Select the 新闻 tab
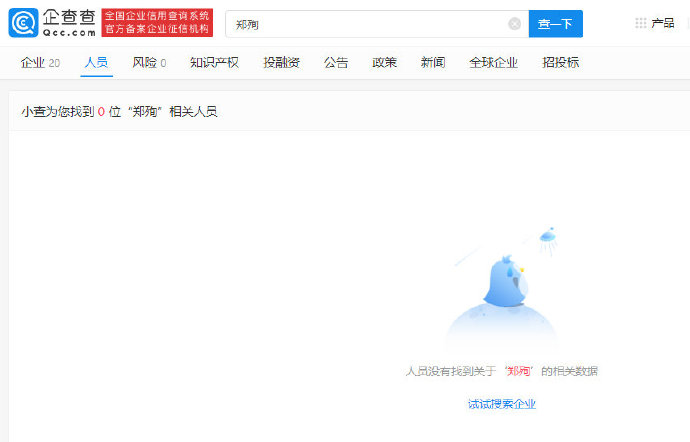This screenshot has width=690, height=442. [x=433, y=63]
